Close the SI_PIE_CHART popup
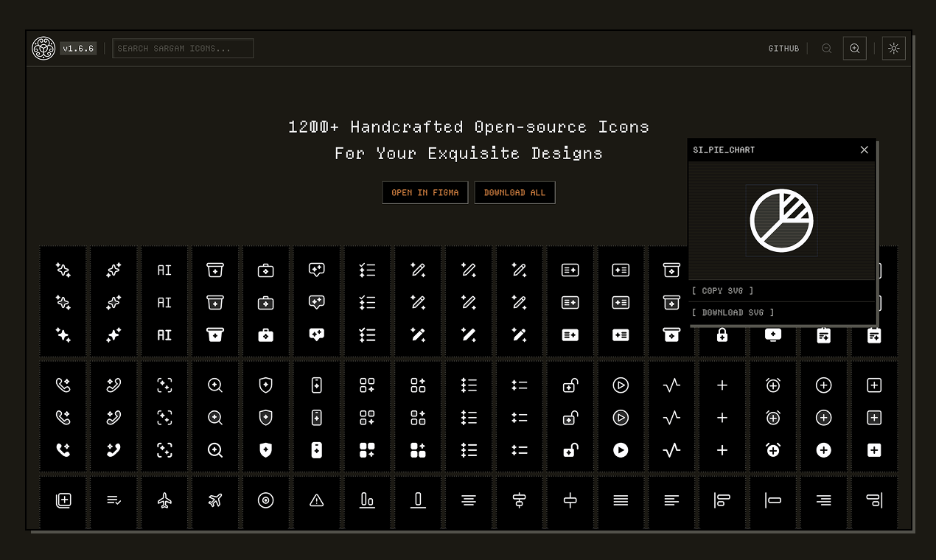The image size is (936, 560). point(864,150)
